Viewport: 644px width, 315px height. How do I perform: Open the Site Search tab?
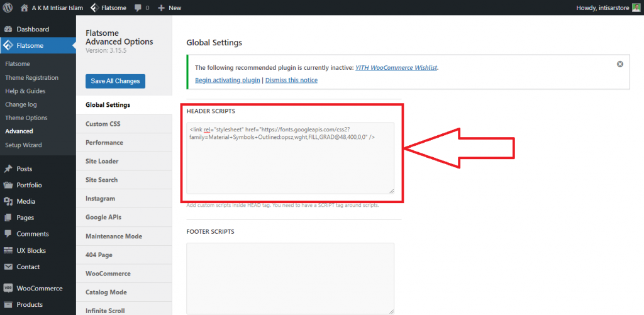pos(124,180)
